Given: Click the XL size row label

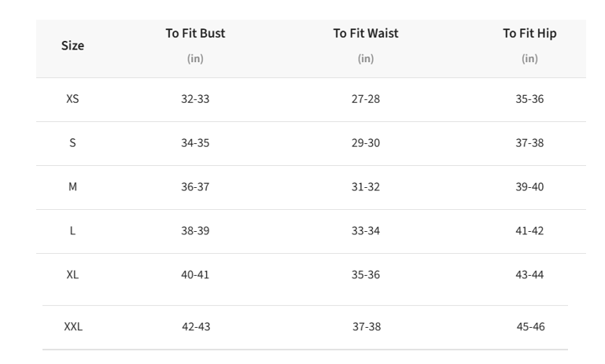Looking at the screenshot, I should pos(72,274).
